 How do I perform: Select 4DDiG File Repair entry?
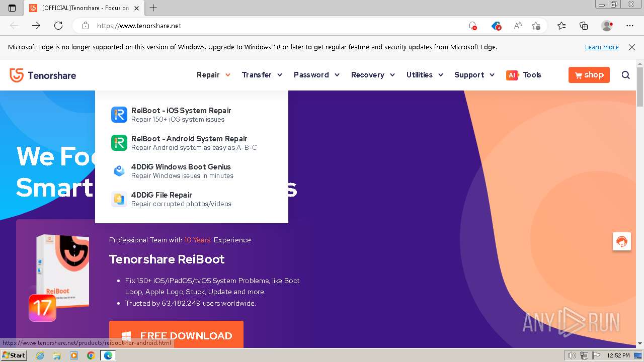[x=192, y=199]
